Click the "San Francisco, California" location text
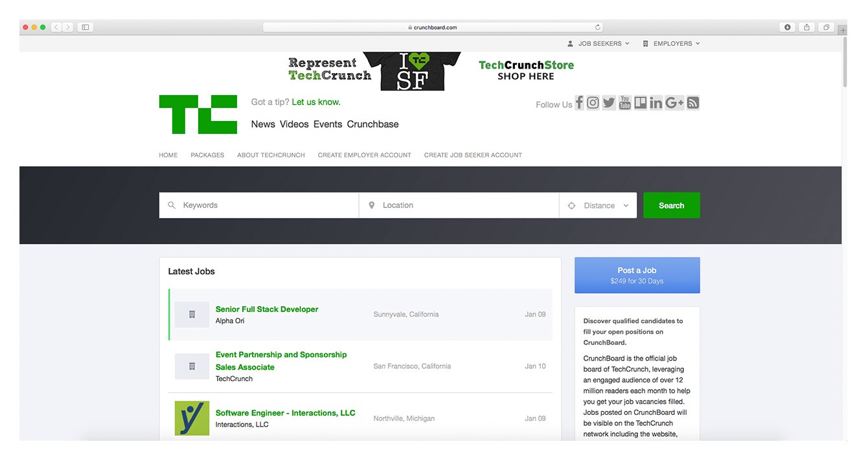Image resolution: width=868 pixels, height=466 pixels. point(412,366)
